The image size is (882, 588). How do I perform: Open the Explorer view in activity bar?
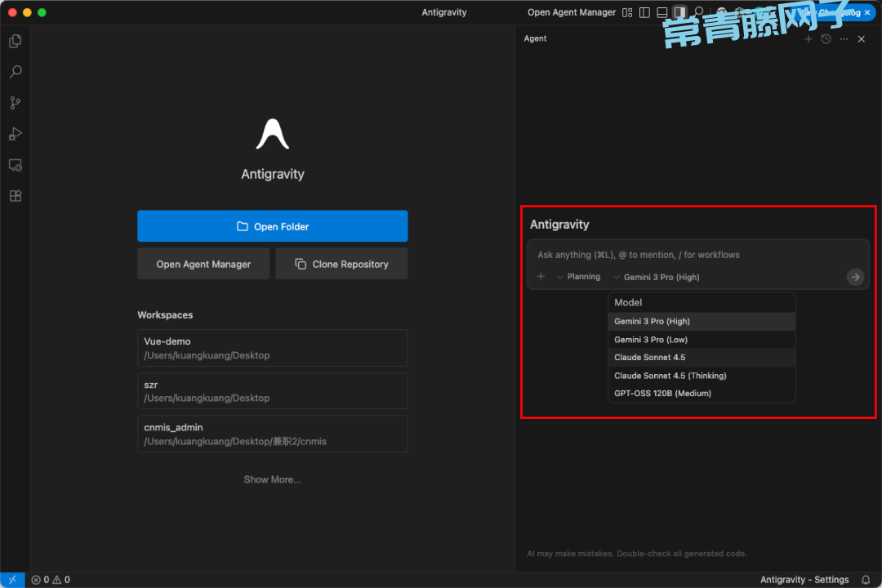tap(15, 41)
